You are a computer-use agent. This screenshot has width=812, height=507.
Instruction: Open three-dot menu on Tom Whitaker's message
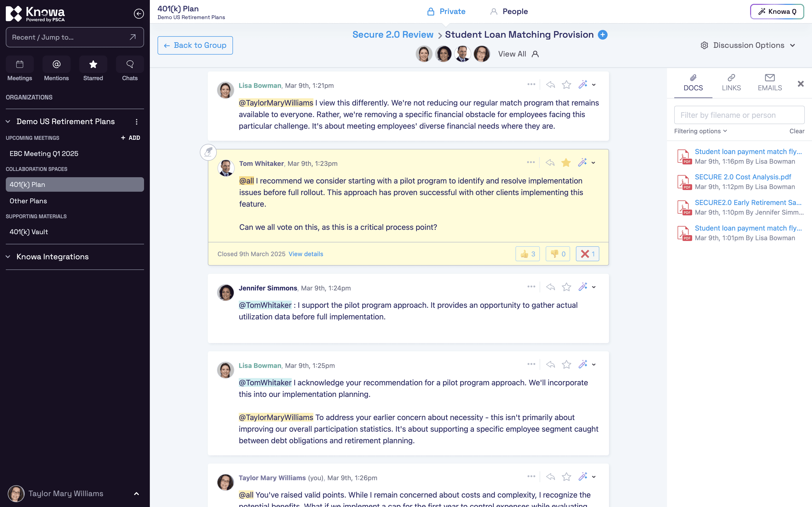tap(531, 162)
